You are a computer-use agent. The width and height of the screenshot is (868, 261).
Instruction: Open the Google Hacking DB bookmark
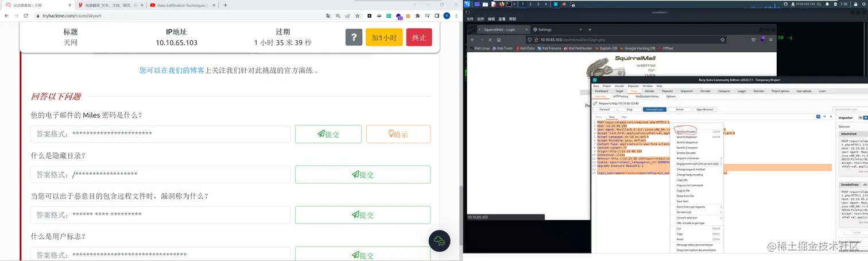click(637, 48)
